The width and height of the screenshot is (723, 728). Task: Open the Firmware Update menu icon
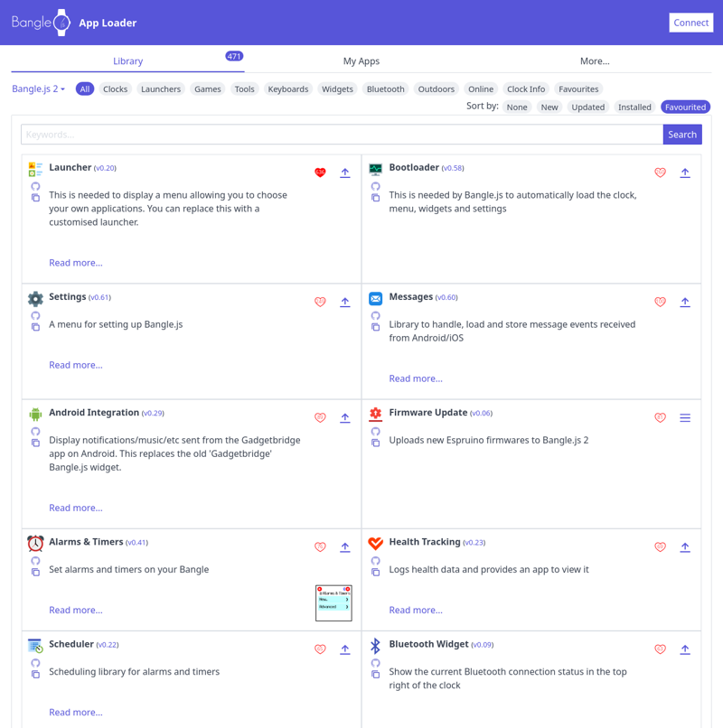click(x=685, y=418)
